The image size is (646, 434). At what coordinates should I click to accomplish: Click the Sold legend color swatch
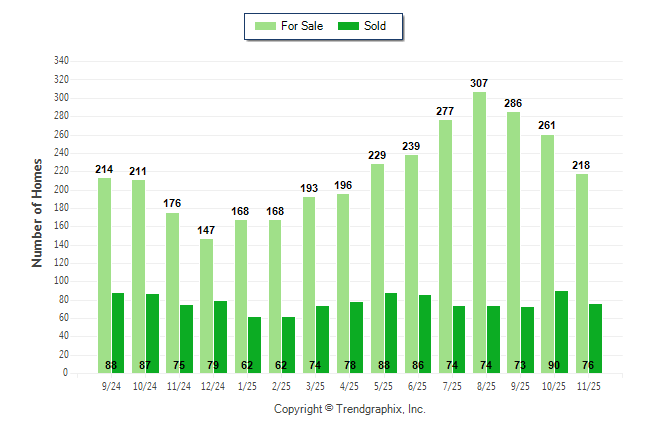click(x=348, y=26)
